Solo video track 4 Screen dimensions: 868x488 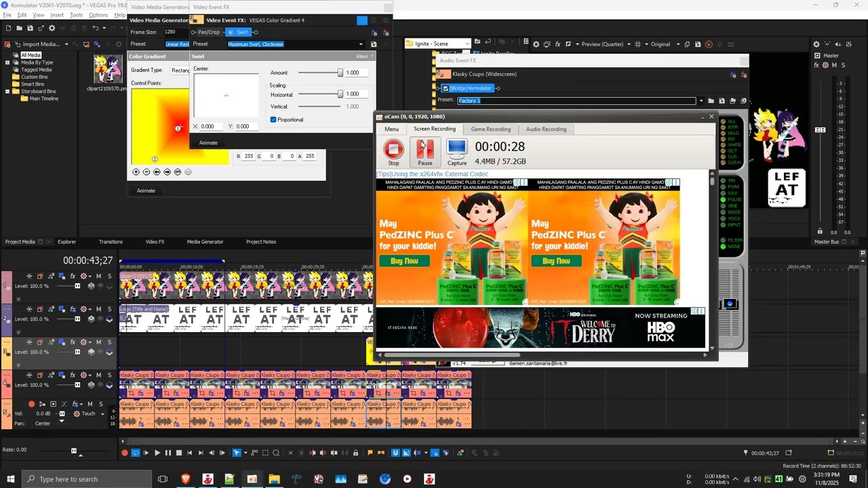pyautogui.click(x=109, y=375)
